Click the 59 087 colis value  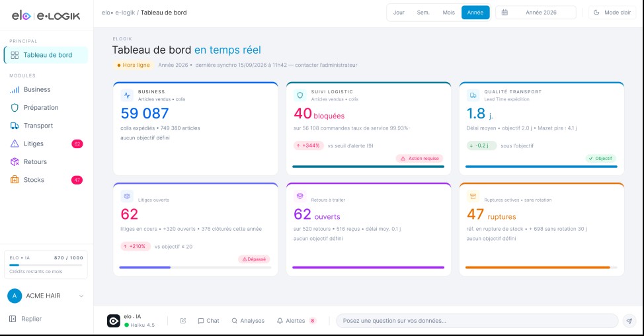click(145, 113)
